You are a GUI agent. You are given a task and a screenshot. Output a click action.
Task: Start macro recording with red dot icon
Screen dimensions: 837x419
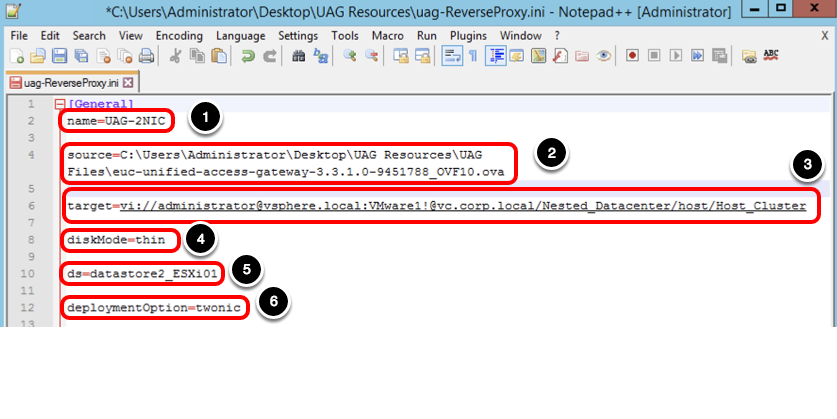pyautogui.click(x=632, y=56)
